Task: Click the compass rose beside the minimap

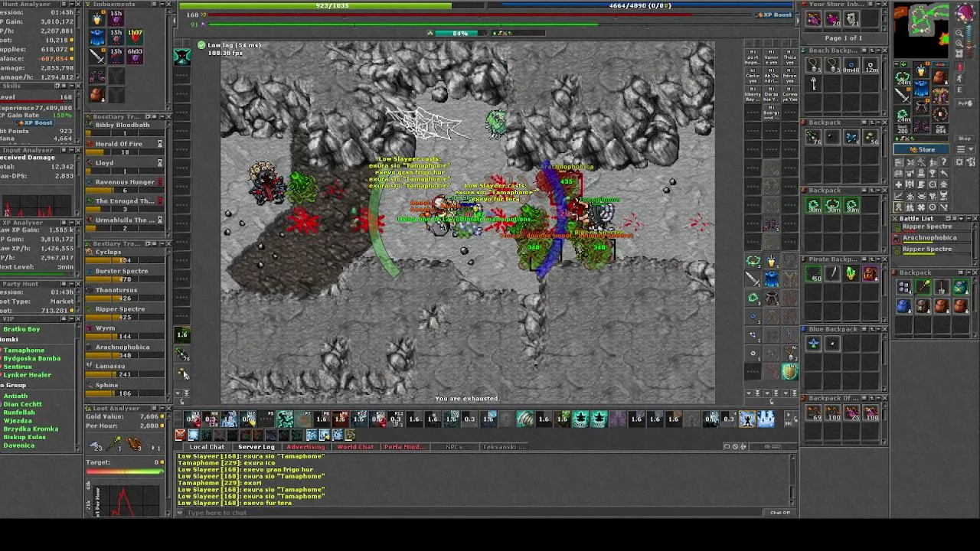Action: (x=965, y=14)
